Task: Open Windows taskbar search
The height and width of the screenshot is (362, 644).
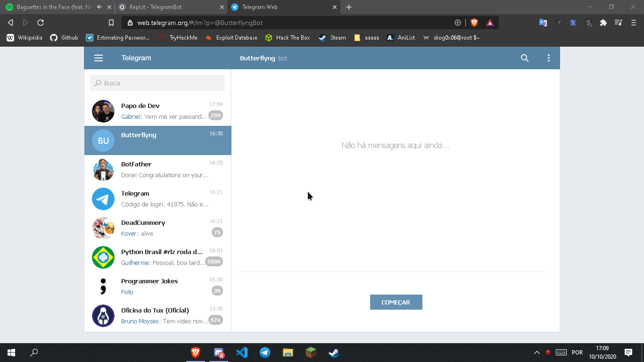Action: point(34,353)
